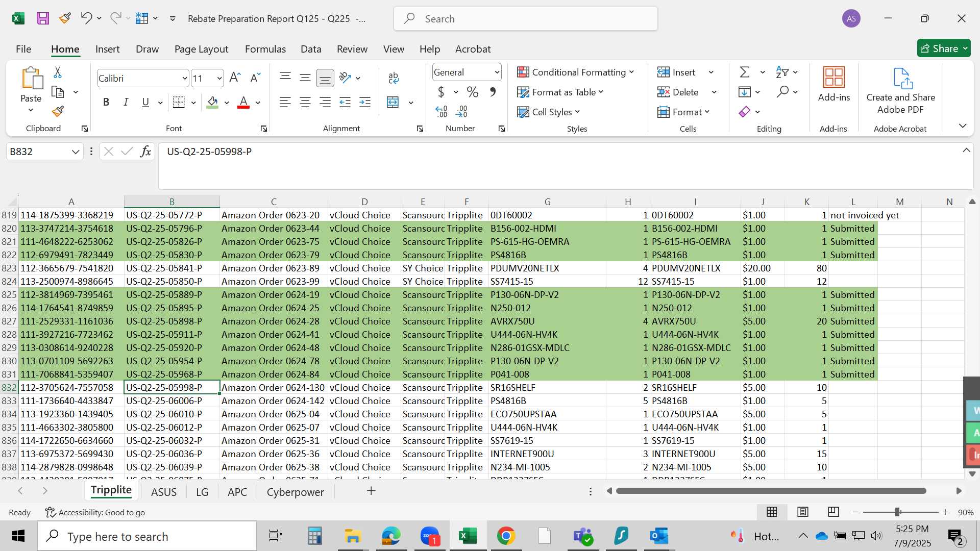980x551 pixels.
Task: Save the workbook with the save icon
Action: (43, 19)
